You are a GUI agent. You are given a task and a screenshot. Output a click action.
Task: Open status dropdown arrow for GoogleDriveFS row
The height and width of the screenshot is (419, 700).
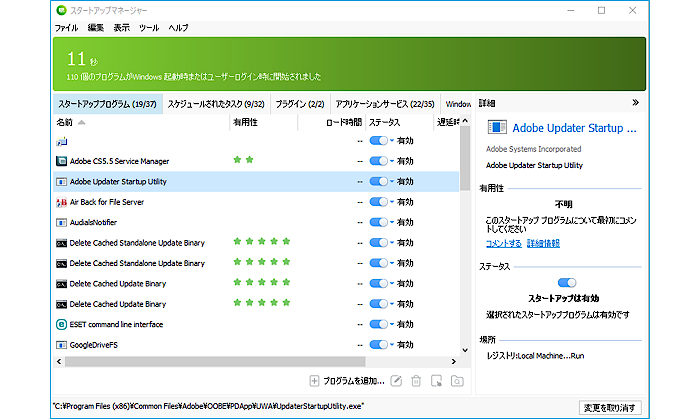point(392,344)
